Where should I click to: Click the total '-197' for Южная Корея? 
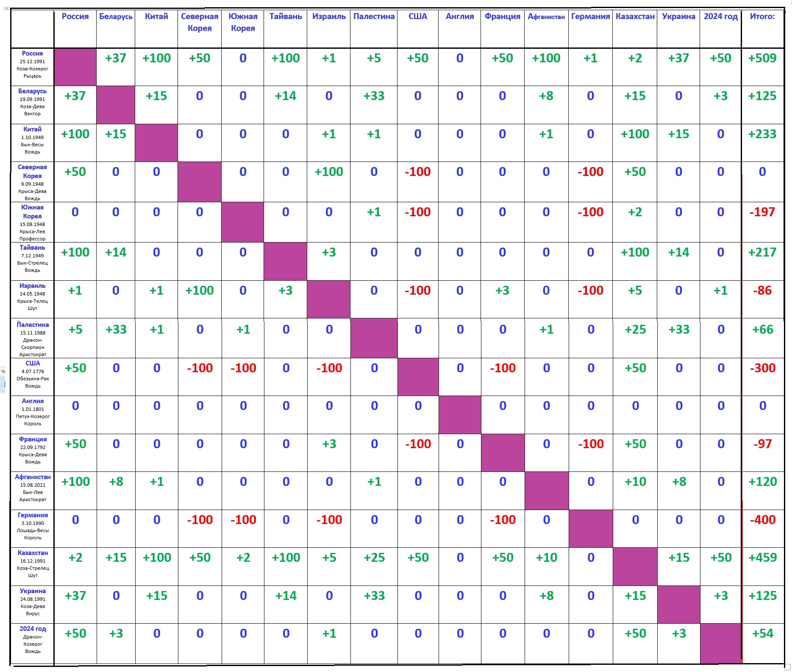pos(762,212)
